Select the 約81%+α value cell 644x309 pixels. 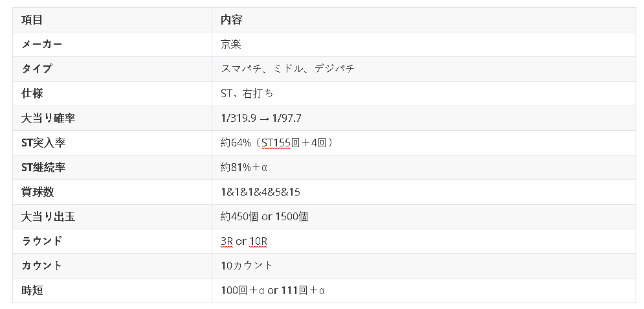coord(244,168)
